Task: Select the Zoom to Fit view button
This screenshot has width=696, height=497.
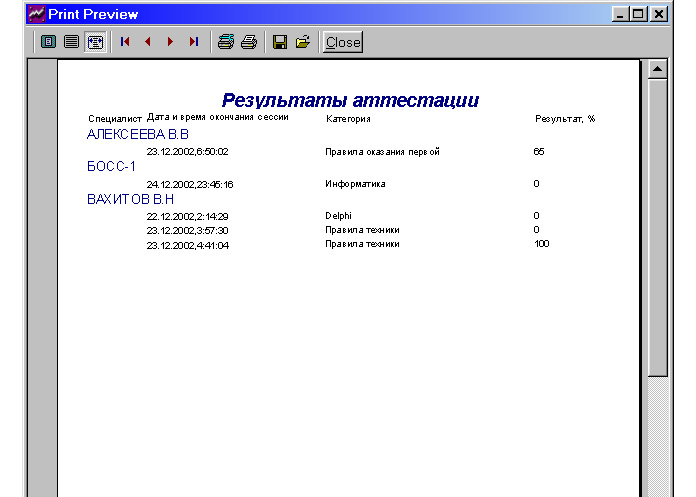Action: pos(48,42)
